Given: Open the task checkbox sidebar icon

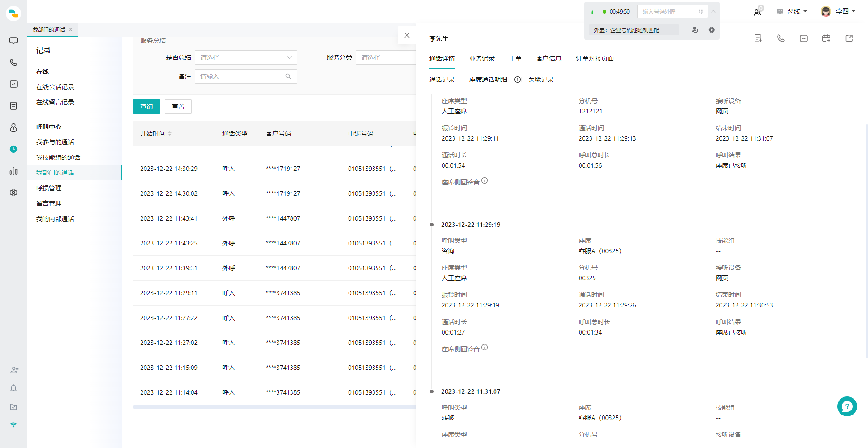Looking at the screenshot, I should (x=14, y=84).
